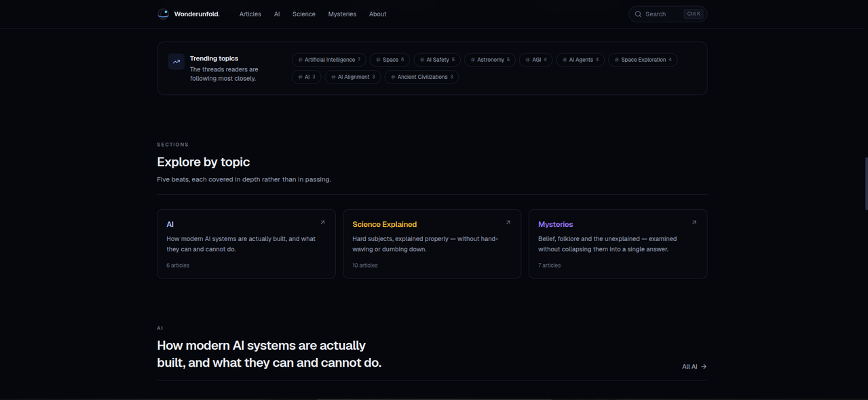The image size is (868, 400).
Task: Click the arrow beside All AI
Action: click(x=704, y=367)
